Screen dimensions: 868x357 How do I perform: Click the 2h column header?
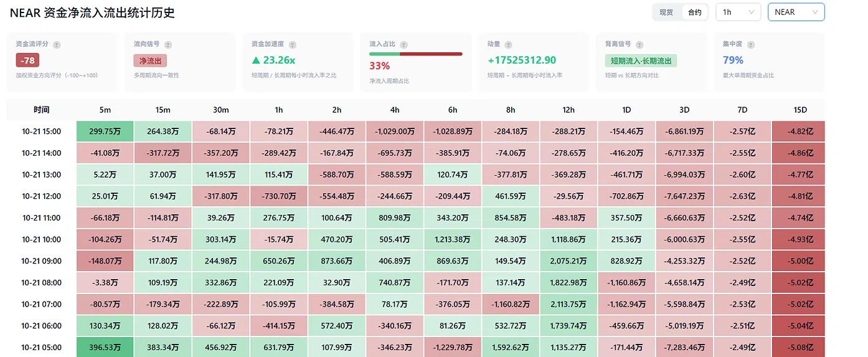[x=336, y=110]
